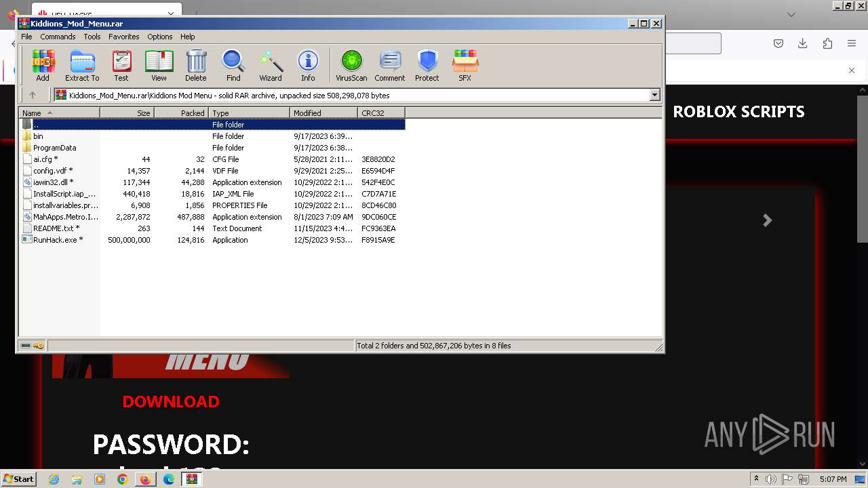Open Microsoft Edge from taskbar
Screen dimensions: 868x488
(169, 479)
